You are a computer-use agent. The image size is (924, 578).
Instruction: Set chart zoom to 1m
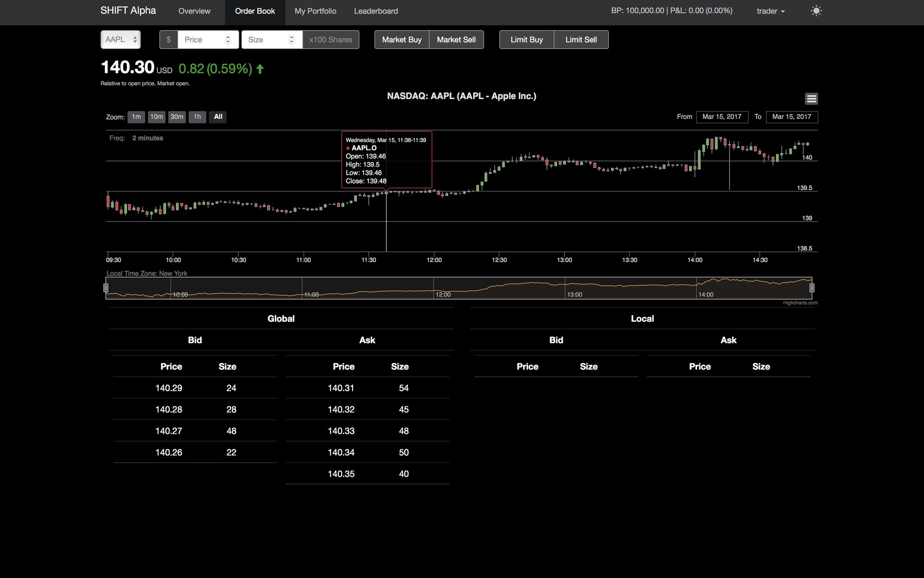136,117
